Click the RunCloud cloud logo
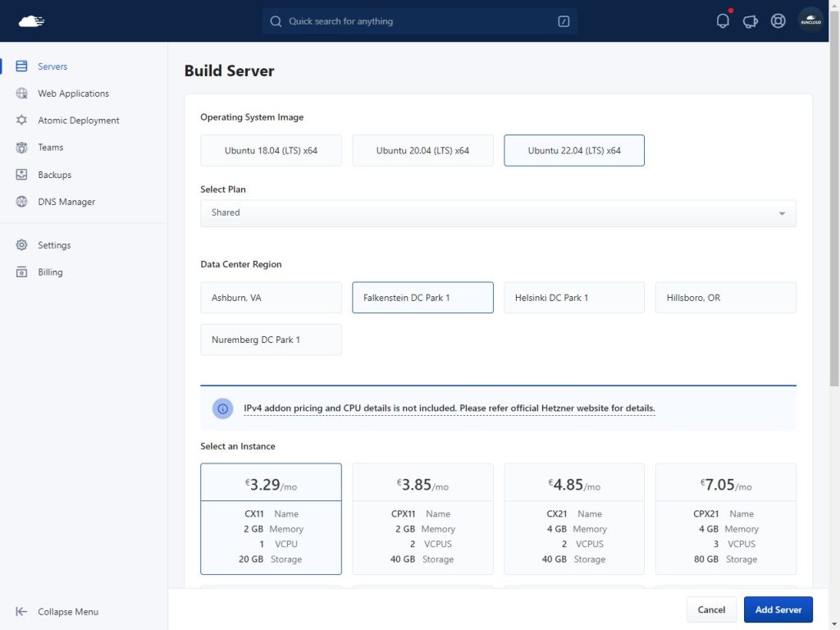 (x=31, y=21)
